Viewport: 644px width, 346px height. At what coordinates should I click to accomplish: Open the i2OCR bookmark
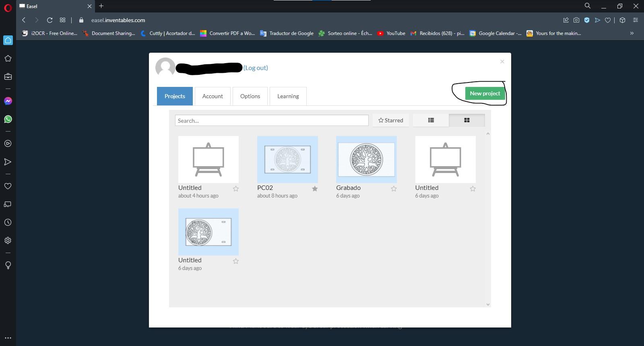50,33
